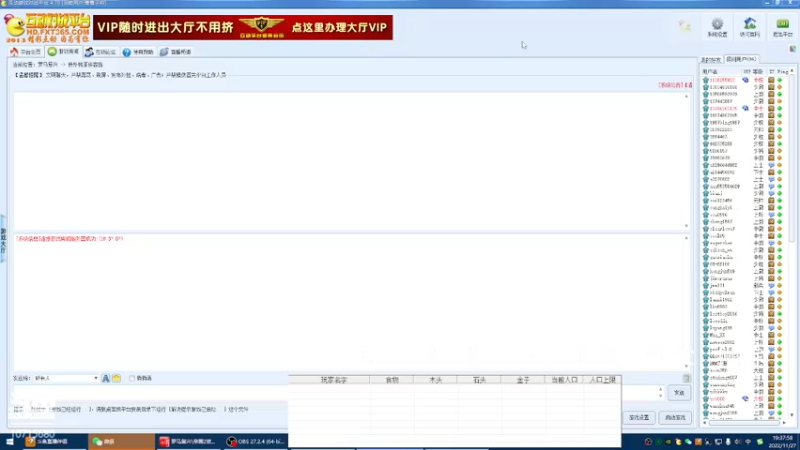This screenshot has width=800, height=450.
Task: Click the 木头 column header in overlay table
Action: pos(435,380)
